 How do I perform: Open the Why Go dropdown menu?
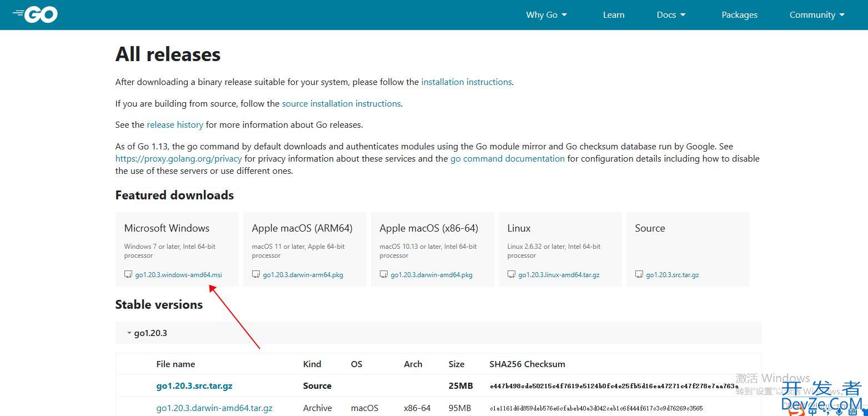click(x=546, y=15)
